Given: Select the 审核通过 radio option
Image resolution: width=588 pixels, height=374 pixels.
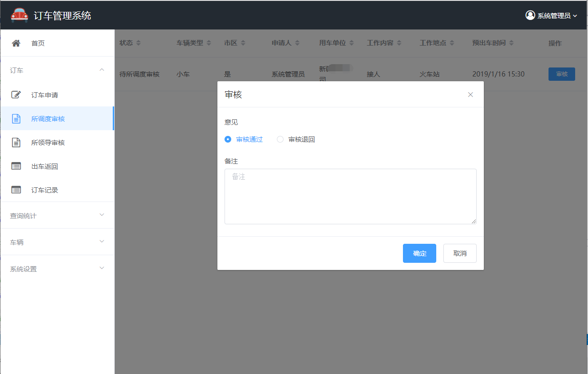Looking at the screenshot, I should 228,139.
